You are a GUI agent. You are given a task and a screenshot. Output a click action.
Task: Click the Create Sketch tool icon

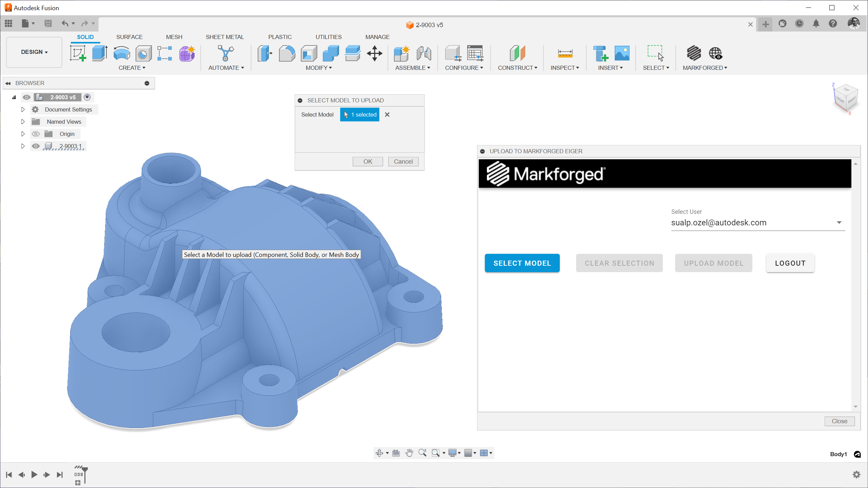point(78,54)
